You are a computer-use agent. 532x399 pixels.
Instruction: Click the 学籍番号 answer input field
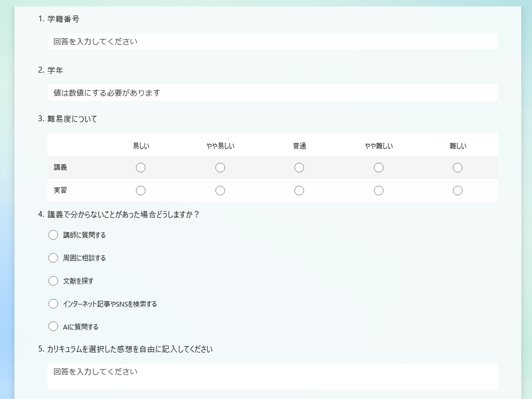tap(272, 42)
